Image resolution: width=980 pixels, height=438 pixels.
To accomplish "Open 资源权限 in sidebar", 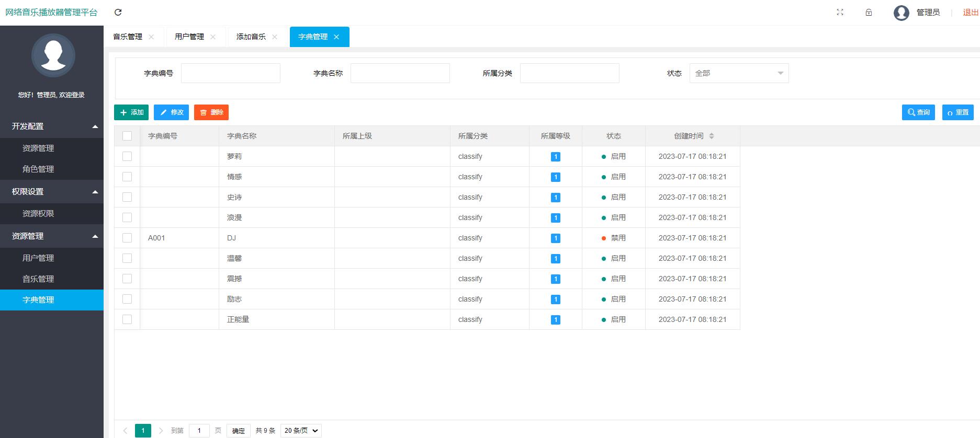I will pyautogui.click(x=52, y=214).
